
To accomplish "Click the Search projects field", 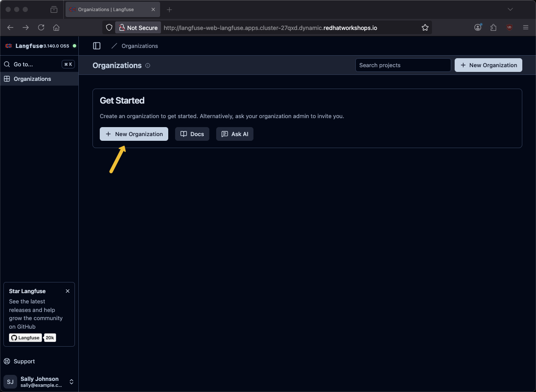I will 403,65.
